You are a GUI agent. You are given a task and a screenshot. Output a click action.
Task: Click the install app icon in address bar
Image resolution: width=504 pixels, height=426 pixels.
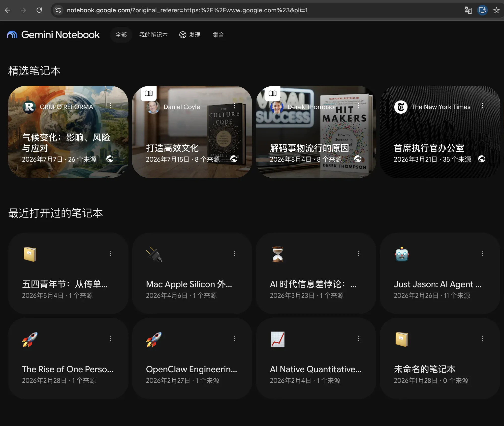pos(482,10)
